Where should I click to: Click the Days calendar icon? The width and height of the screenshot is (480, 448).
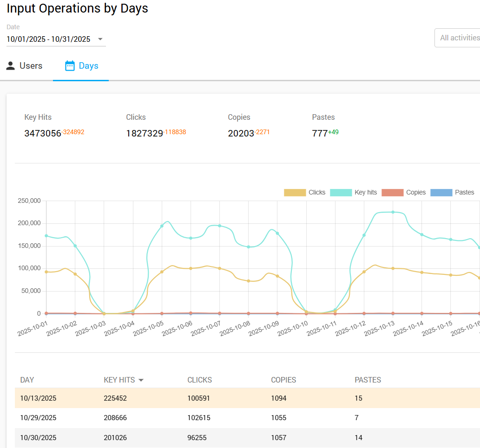coord(70,66)
